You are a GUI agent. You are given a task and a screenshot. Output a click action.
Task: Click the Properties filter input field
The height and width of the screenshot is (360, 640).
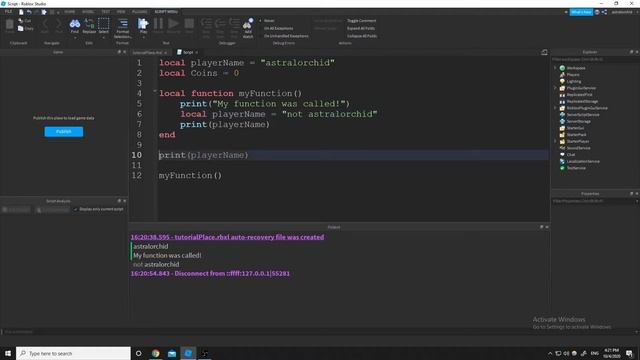[595, 201]
